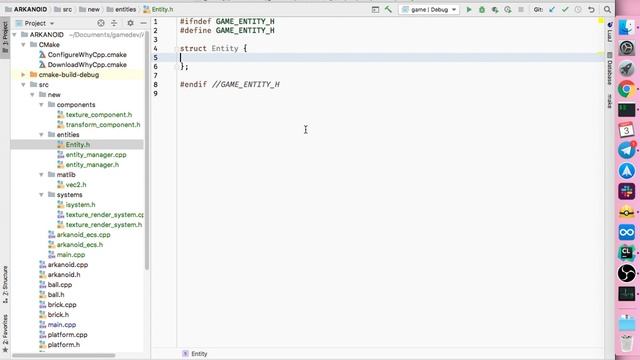This screenshot has height=360, width=640.
Task: Open the Favorites tool window tab
Action: click(5, 333)
